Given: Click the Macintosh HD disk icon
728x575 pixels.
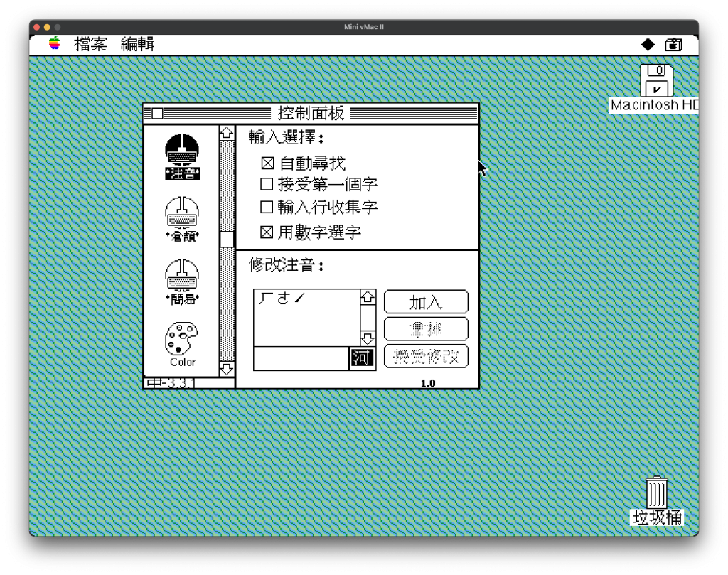Looking at the screenshot, I should (656, 81).
